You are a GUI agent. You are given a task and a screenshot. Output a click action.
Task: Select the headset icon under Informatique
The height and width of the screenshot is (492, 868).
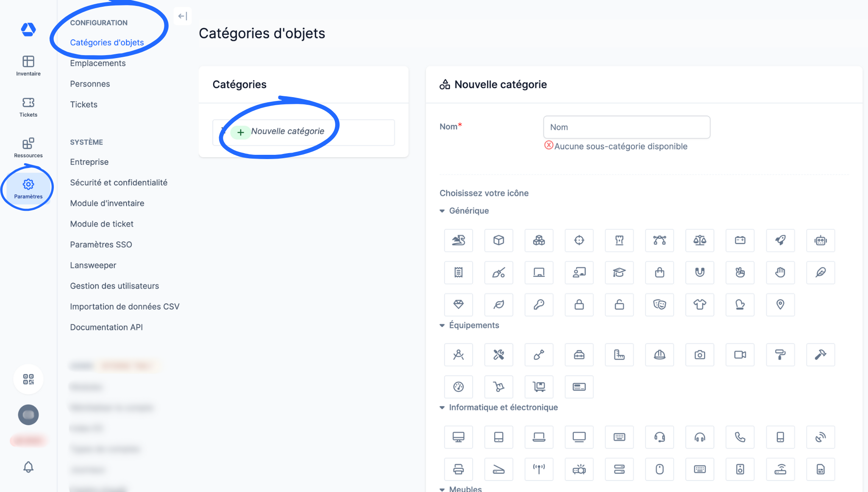[x=659, y=437]
